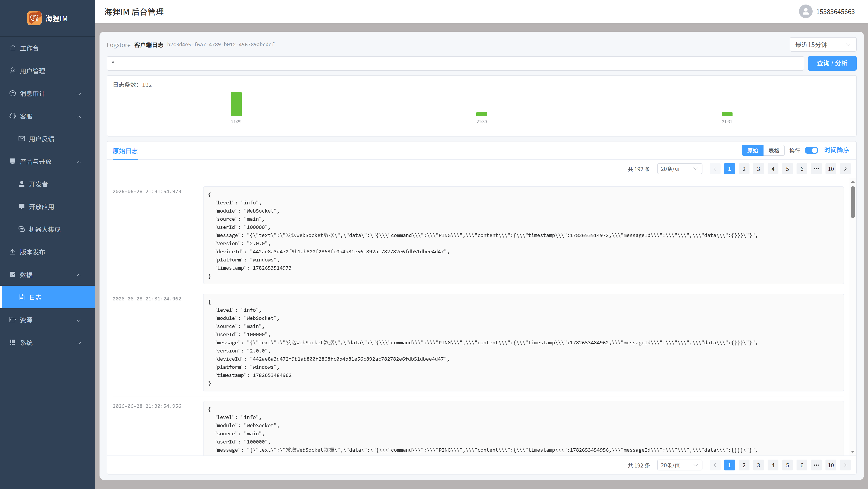This screenshot has height=489, width=868.
Task: Click the user avatar icon at top right
Action: tap(806, 12)
